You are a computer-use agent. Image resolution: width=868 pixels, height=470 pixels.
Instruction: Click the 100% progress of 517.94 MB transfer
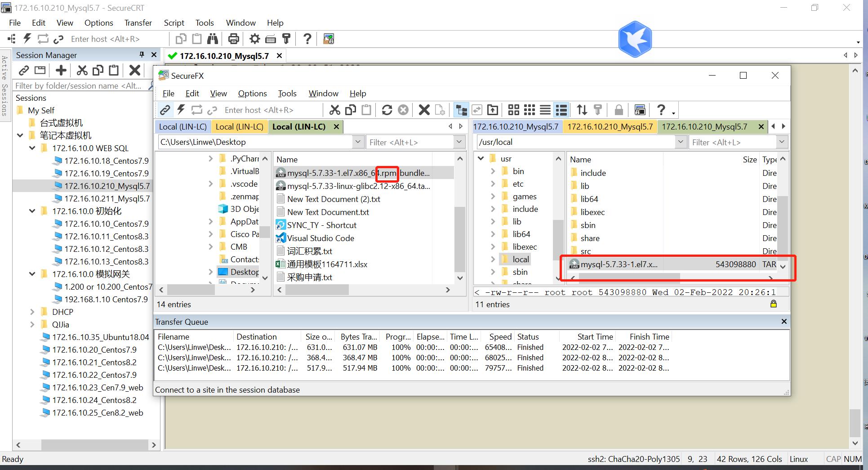pos(401,368)
